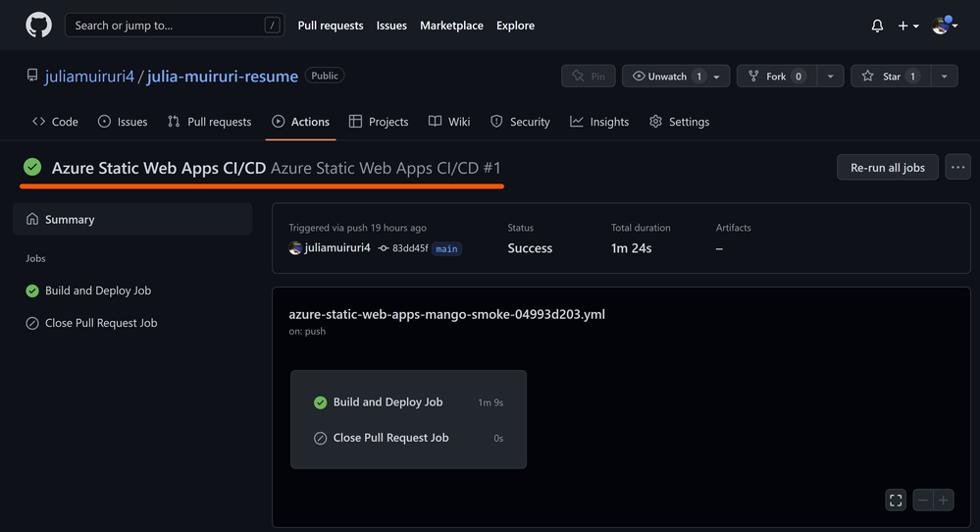The height and width of the screenshot is (532, 980).
Task: Switch to the Insights tab
Action: [599, 122]
